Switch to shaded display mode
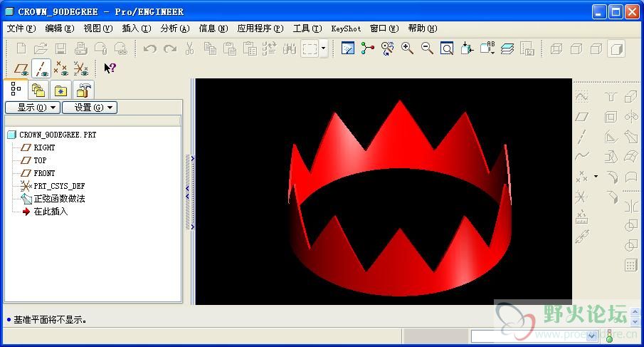This screenshot has height=347, width=644. tap(616, 49)
